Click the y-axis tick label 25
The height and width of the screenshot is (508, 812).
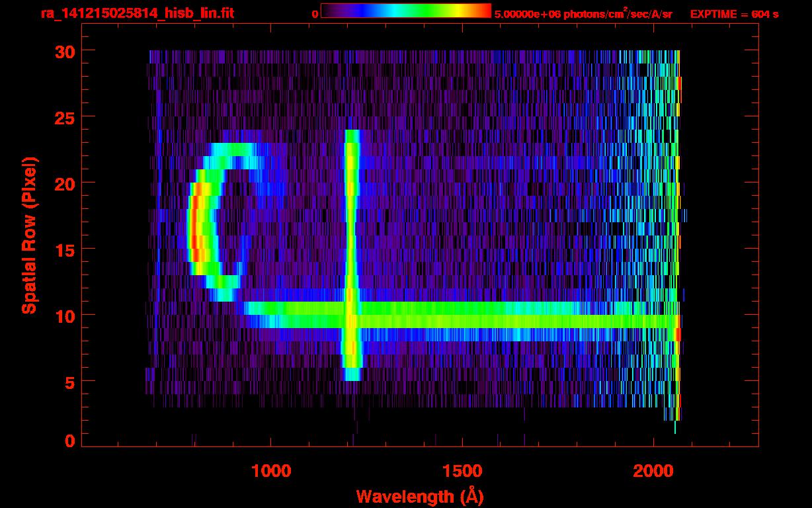pos(65,117)
